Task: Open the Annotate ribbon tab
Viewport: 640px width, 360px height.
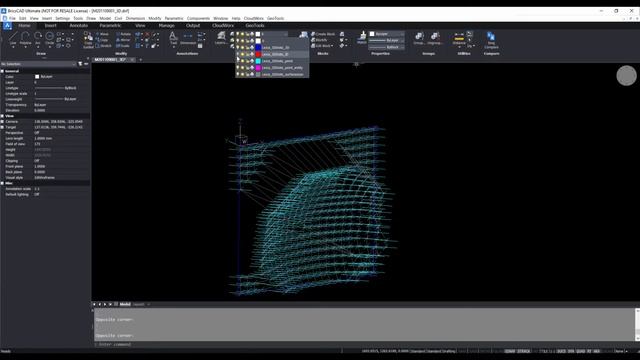Action: pyautogui.click(x=79, y=25)
